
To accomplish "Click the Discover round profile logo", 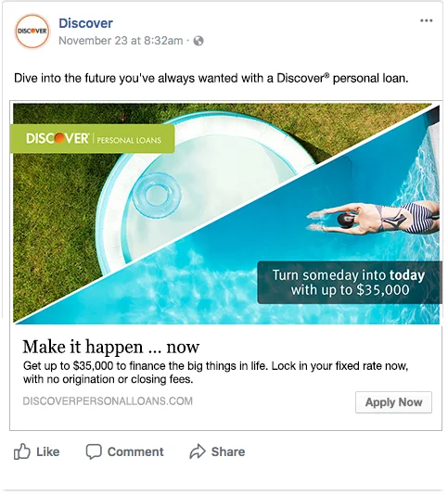I will [x=32, y=32].
